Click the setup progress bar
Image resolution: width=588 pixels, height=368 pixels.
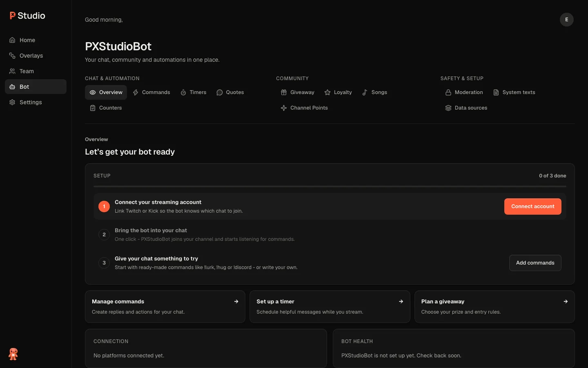tap(330, 186)
